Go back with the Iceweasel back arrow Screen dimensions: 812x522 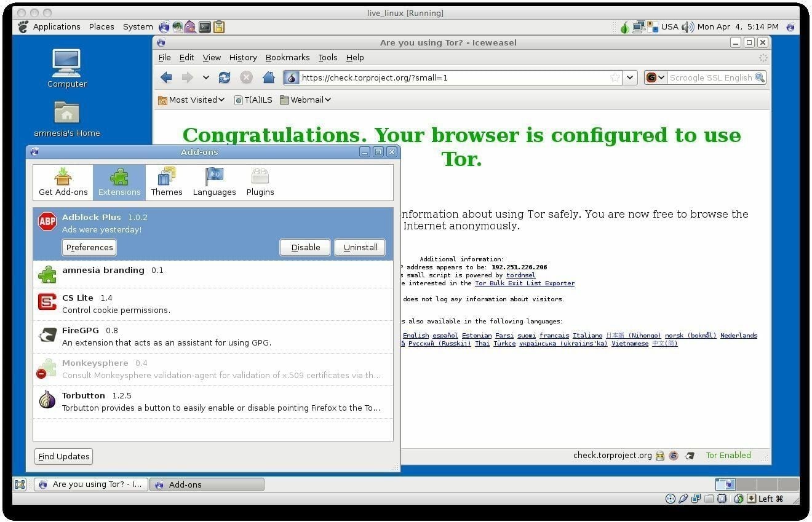[x=166, y=77]
